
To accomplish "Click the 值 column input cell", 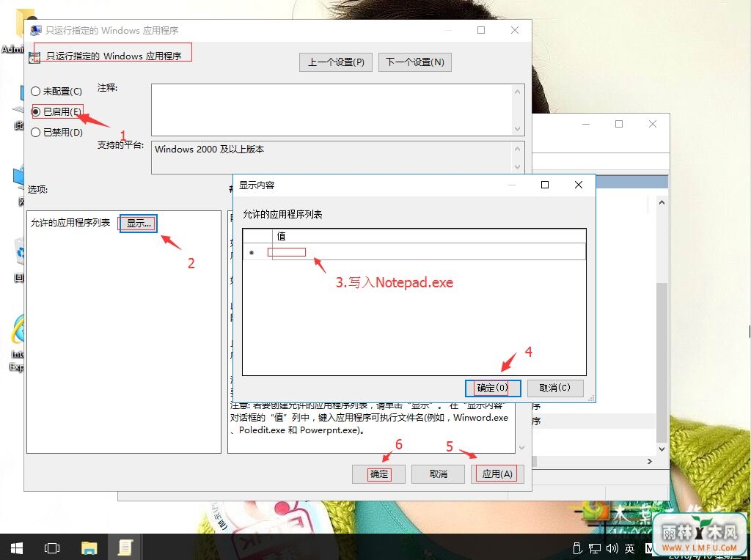I will 428,252.
